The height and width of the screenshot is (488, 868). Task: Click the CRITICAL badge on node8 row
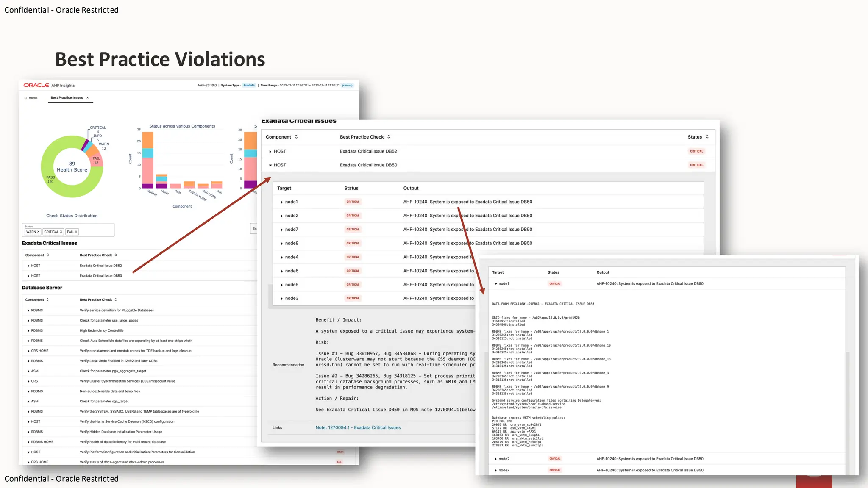pyautogui.click(x=353, y=243)
